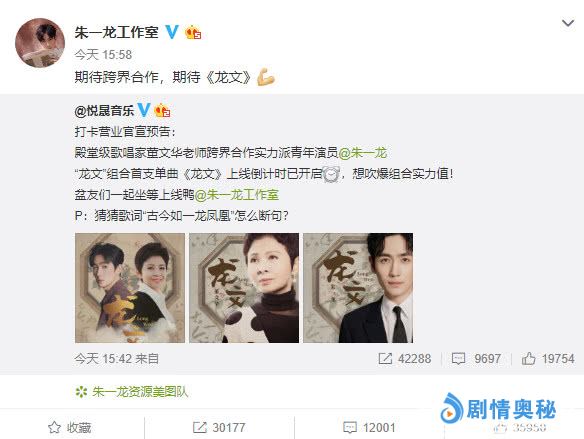Click the repost icon showing 42288
The image size is (584, 439).
click(385, 359)
